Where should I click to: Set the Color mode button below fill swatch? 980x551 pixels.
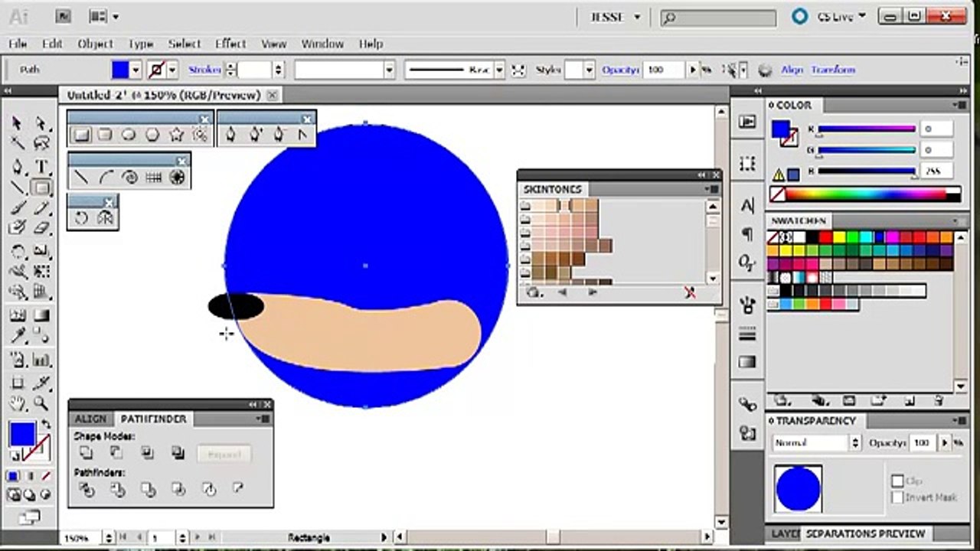click(x=13, y=476)
